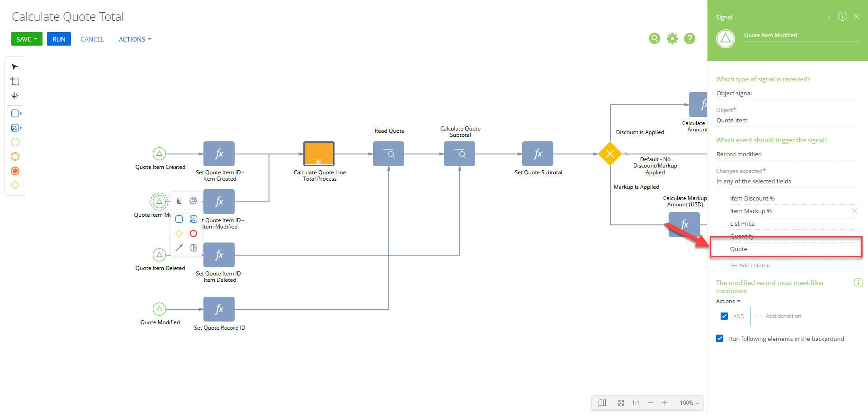Open element settings gear near Quote Item Modified

point(193,201)
